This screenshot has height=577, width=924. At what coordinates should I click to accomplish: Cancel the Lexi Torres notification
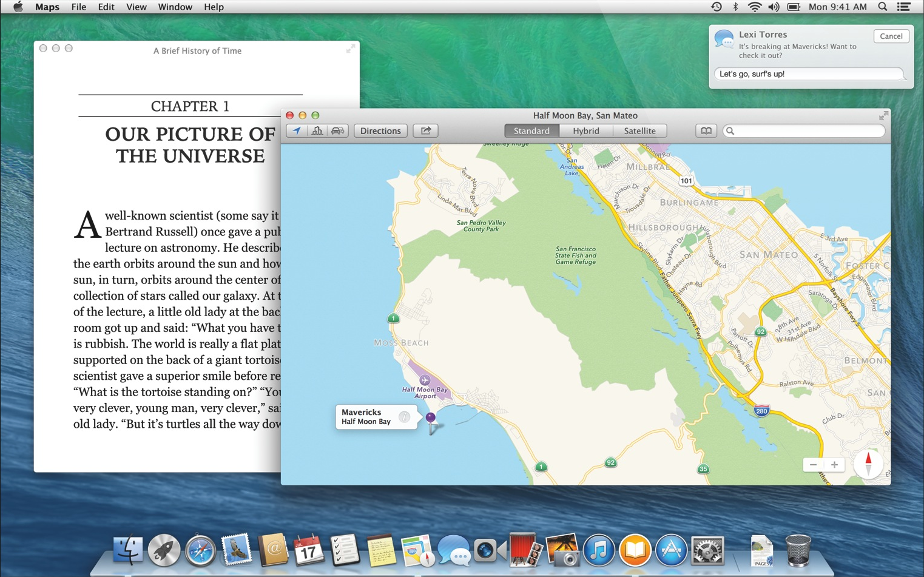(891, 36)
